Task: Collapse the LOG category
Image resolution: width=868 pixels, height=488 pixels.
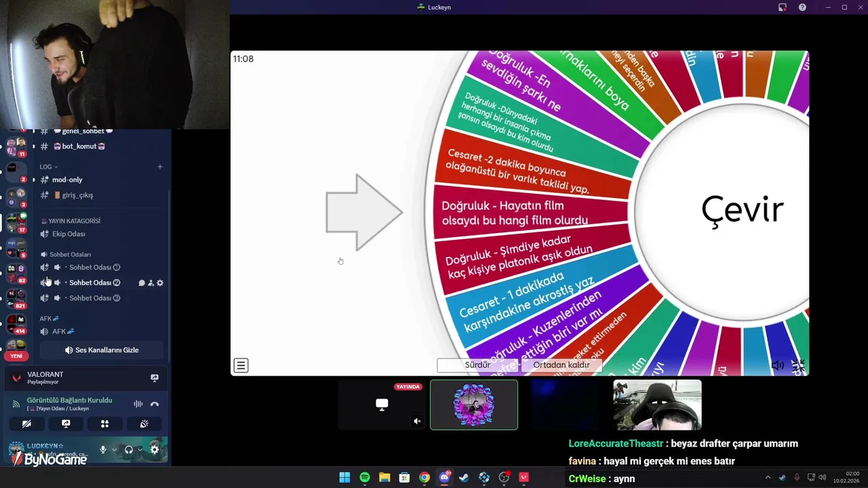Action: pyautogui.click(x=48, y=167)
